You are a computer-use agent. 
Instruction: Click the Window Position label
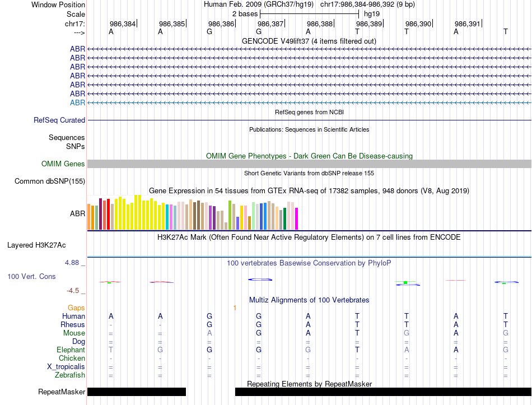[x=58, y=4]
